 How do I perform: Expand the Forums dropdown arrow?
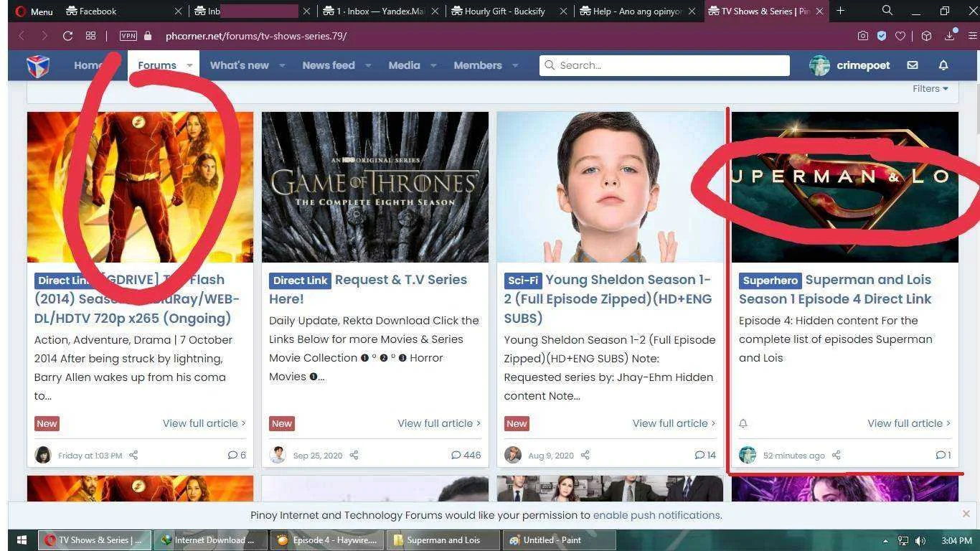[x=189, y=65]
